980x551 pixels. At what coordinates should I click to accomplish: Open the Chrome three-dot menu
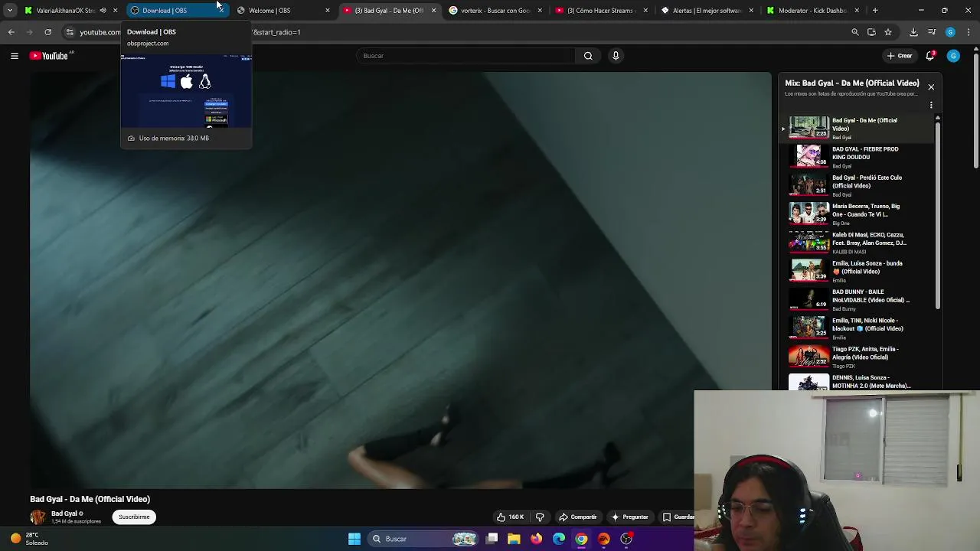969,32
